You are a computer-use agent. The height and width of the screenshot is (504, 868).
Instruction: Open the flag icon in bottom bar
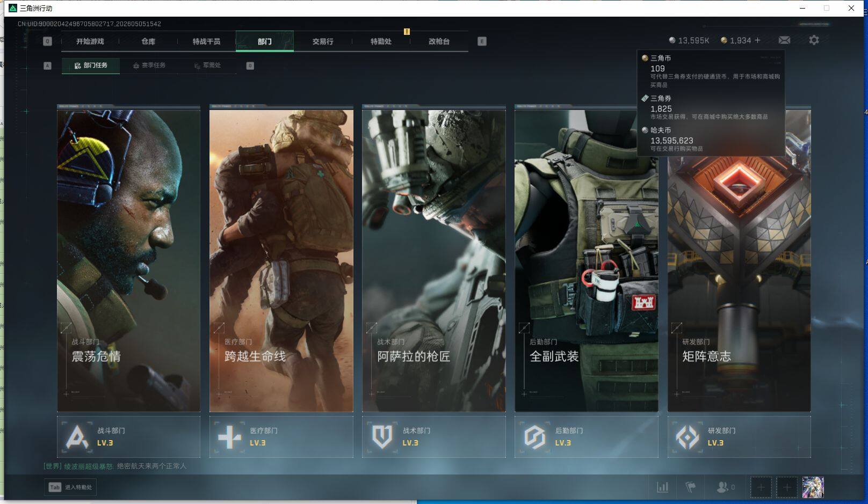click(691, 487)
